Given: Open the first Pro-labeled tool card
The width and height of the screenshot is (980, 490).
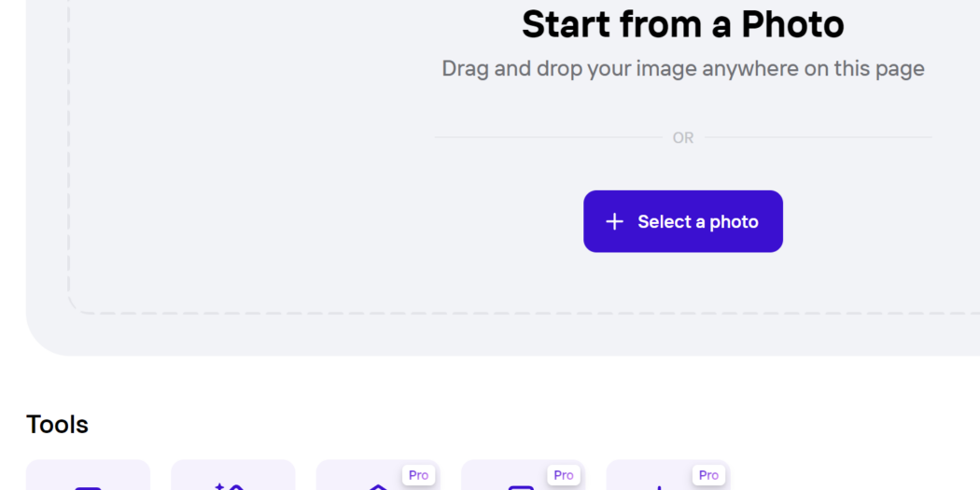Looking at the screenshot, I should pyautogui.click(x=378, y=476).
